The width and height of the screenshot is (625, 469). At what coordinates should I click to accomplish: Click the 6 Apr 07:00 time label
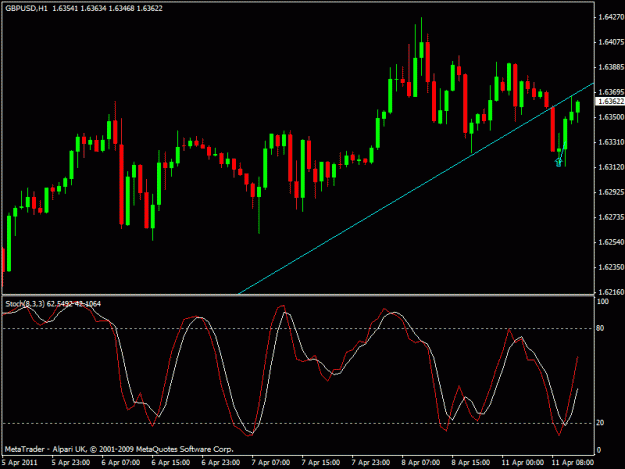[121, 463]
